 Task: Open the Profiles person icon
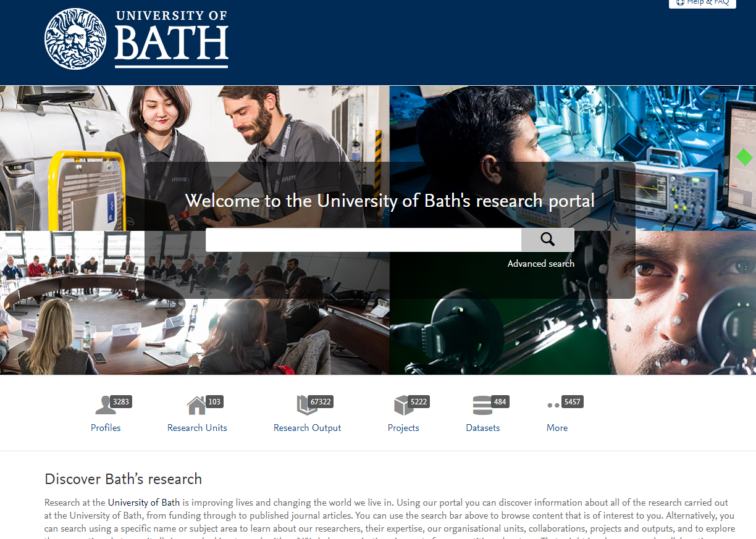(x=106, y=405)
